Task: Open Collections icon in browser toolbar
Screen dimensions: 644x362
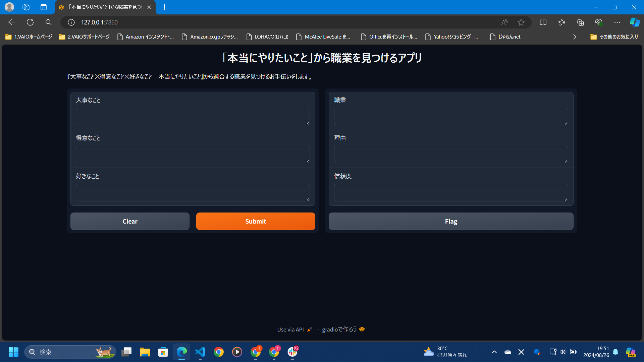Action: click(580, 22)
